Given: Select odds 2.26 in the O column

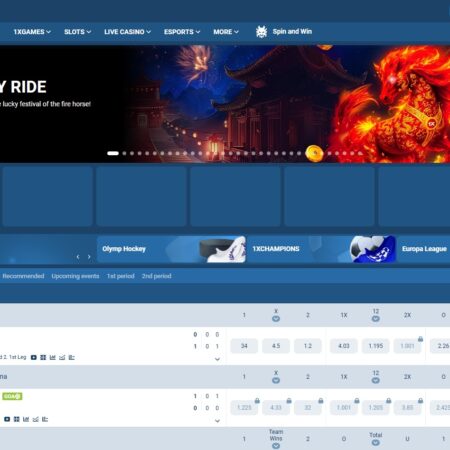Looking at the screenshot, I should 440,346.
